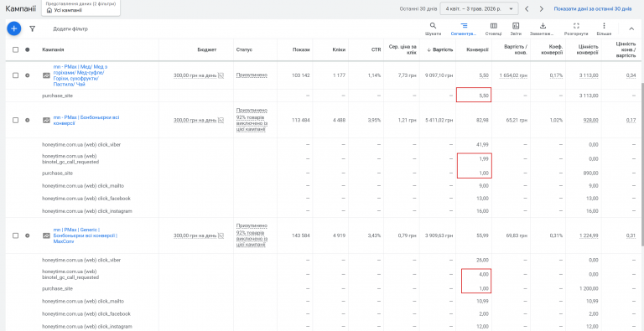This screenshot has width=644, height=331.
Task: Select checkbox for 'PMax | Generic | Бонбоньєрки' campaign
Action: [16, 235]
